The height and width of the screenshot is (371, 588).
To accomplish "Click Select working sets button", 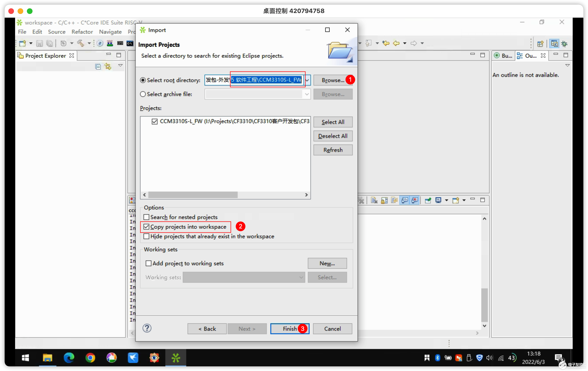I will [327, 277].
